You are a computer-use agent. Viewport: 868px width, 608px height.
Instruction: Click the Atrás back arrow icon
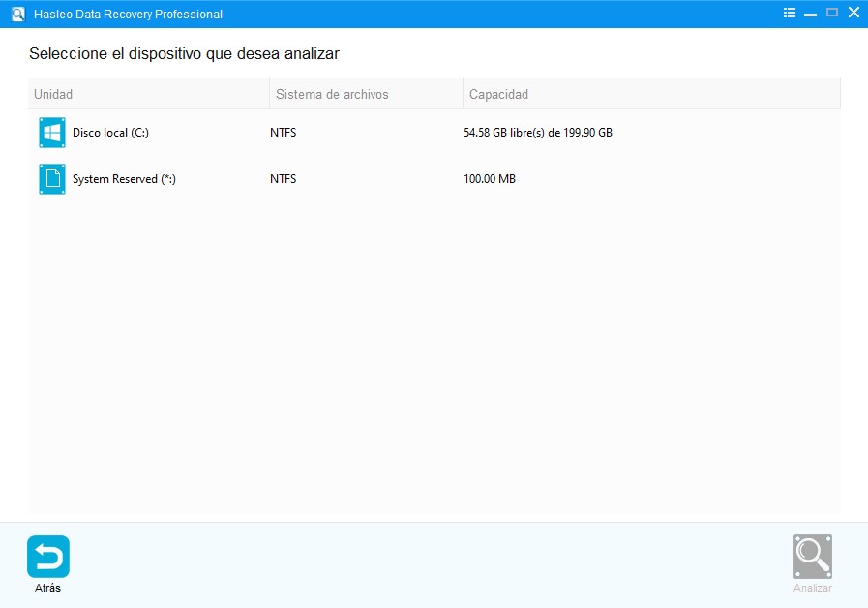tap(47, 557)
